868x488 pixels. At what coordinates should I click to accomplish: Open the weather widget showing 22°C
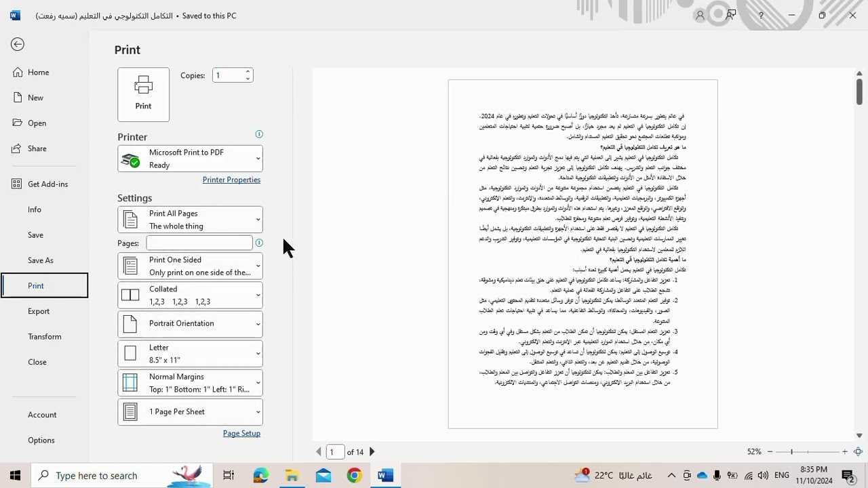[x=612, y=475]
